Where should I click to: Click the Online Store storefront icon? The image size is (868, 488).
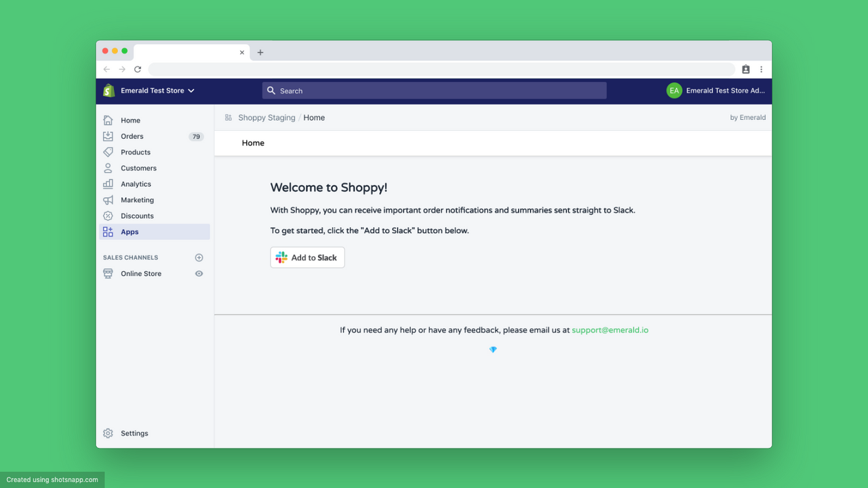108,274
